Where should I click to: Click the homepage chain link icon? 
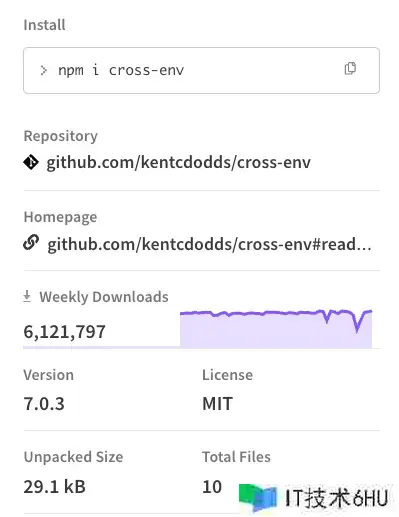point(31,243)
